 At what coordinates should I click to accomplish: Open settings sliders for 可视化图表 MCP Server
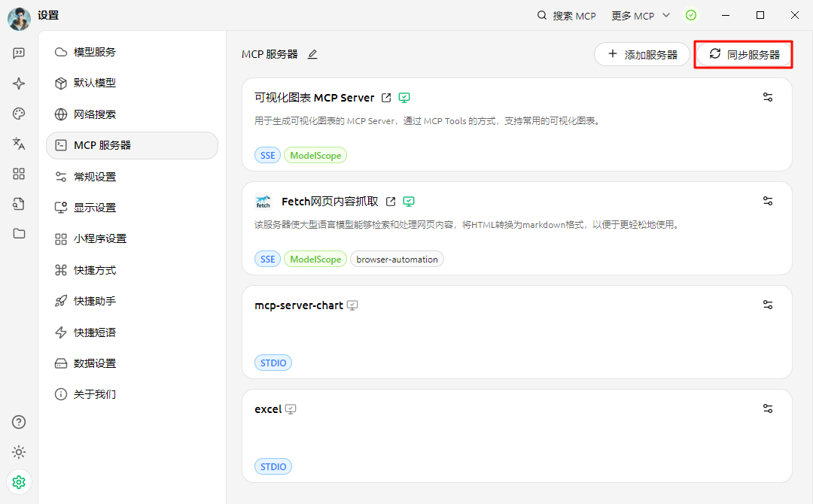click(767, 97)
